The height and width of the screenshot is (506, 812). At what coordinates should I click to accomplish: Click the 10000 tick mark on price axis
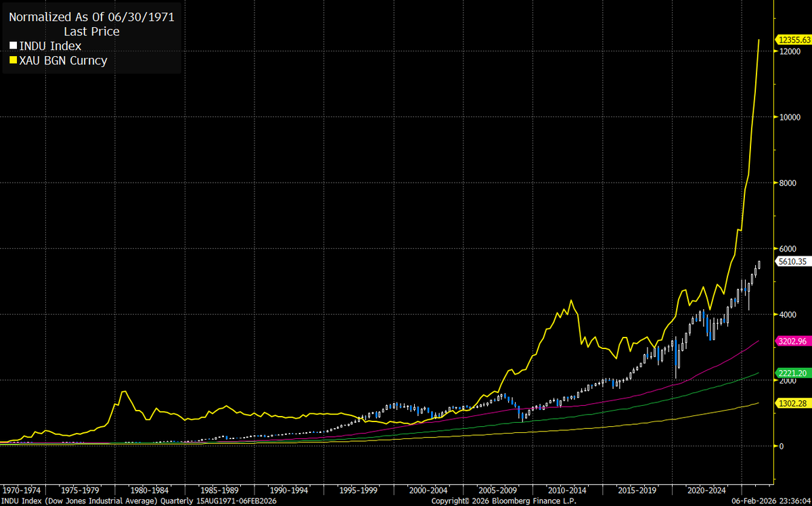(789, 118)
